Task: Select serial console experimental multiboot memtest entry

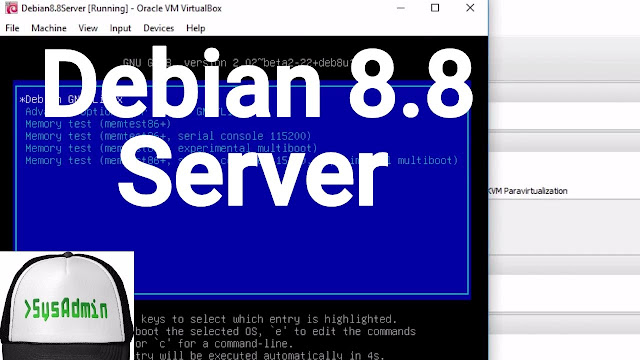Action: click(x=242, y=161)
